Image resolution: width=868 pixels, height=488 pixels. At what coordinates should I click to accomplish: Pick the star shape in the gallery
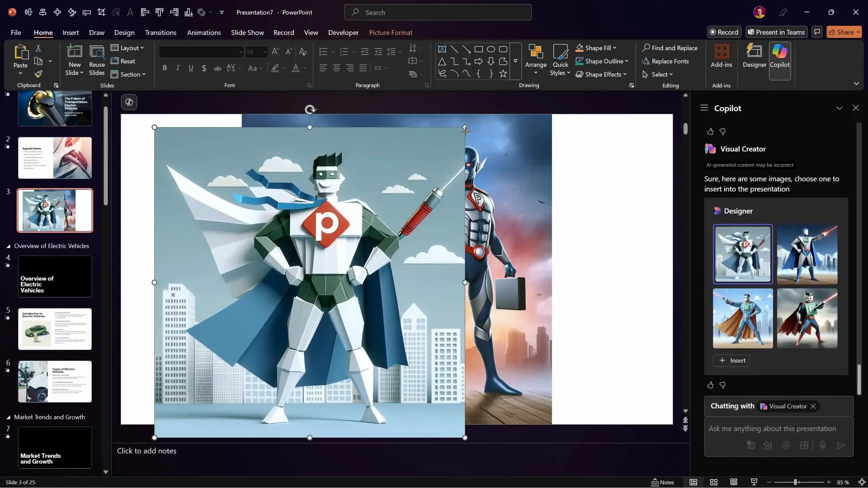coord(503,74)
